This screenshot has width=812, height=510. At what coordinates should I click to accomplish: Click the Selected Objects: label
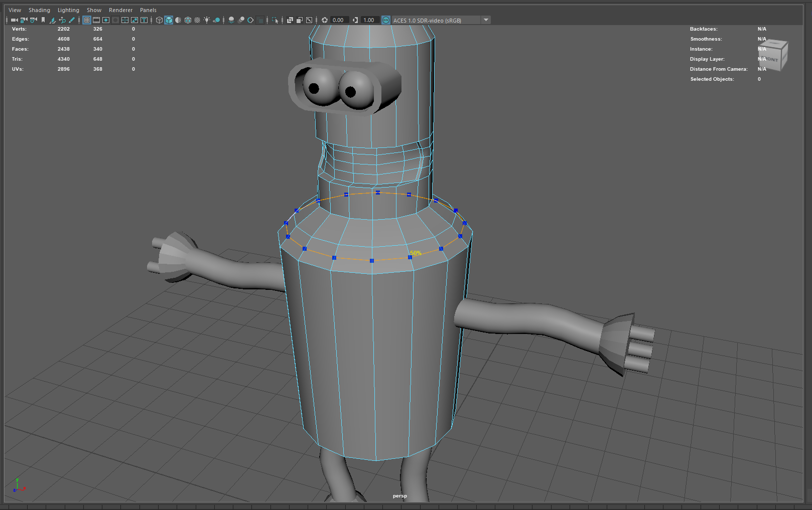pyautogui.click(x=712, y=79)
